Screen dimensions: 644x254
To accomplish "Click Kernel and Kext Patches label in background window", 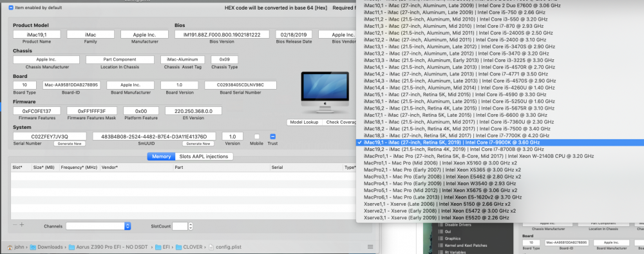I will point(466,246).
